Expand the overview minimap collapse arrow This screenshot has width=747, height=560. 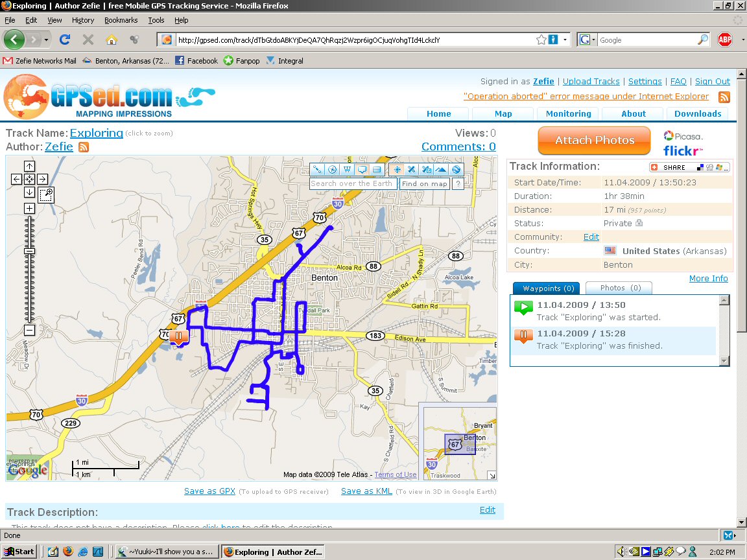tap(491, 475)
